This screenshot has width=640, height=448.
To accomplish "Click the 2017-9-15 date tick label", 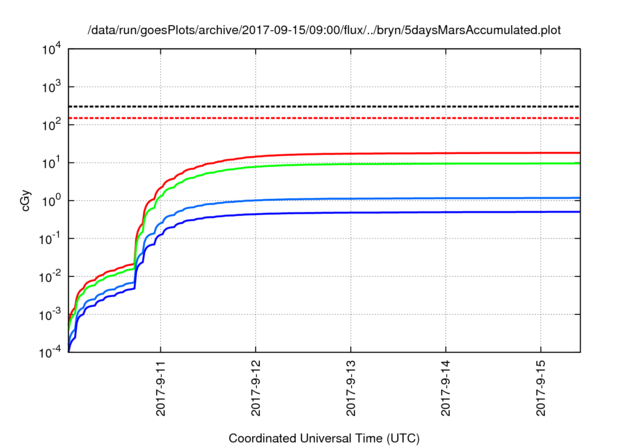I will point(541,388).
